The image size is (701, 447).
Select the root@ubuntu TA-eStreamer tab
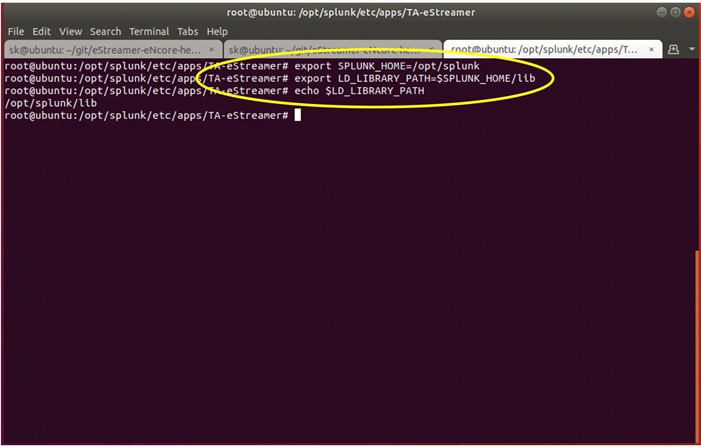pyautogui.click(x=553, y=50)
